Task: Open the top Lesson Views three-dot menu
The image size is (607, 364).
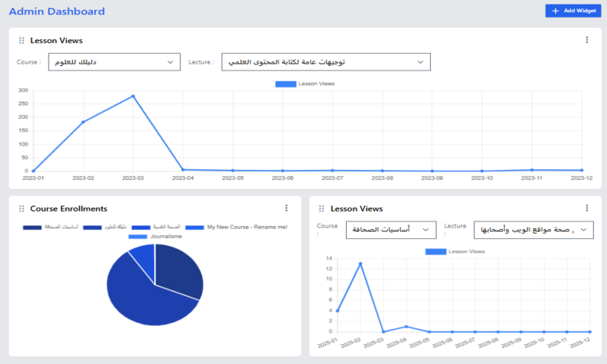Action: [587, 40]
